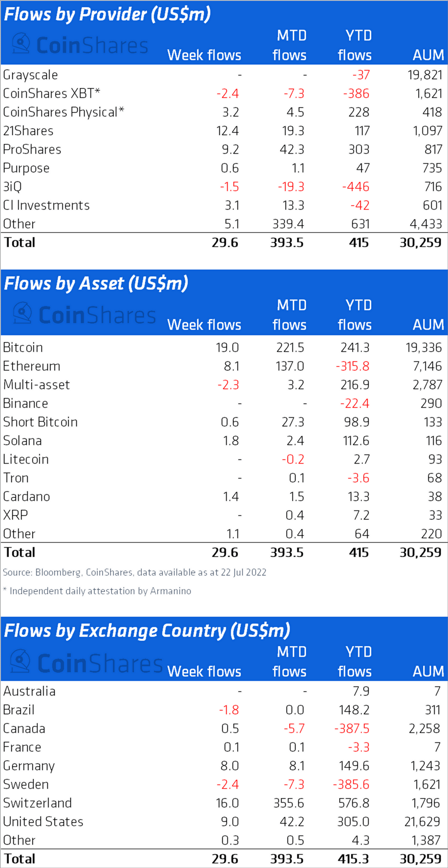
Task: Click the Bitcoin asset row label
Action: click(23, 347)
